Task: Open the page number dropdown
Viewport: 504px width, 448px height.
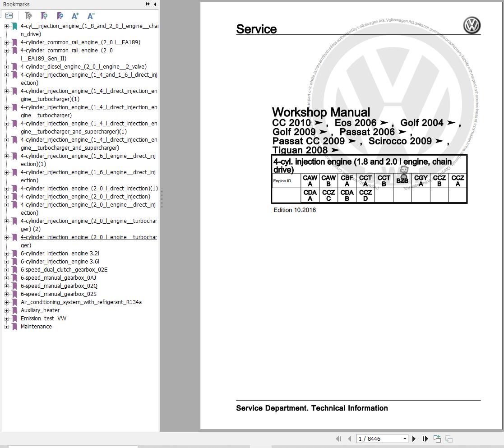Action: click(x=405, y=439)
